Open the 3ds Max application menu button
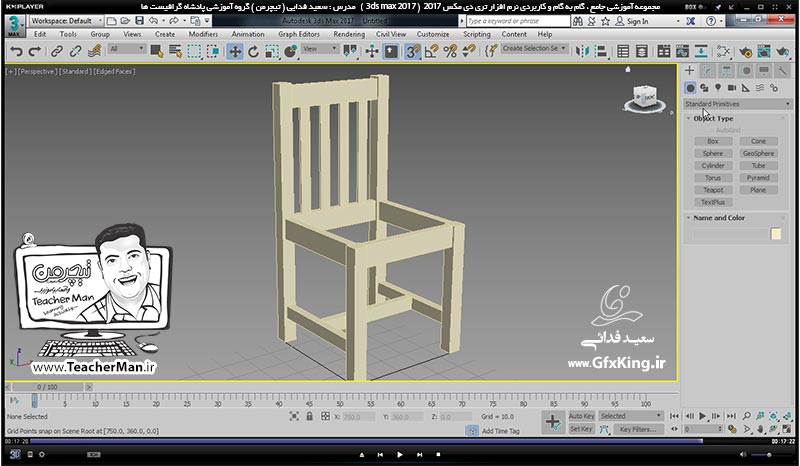Viewport: 800px width, 466px height. coord(14,25)
